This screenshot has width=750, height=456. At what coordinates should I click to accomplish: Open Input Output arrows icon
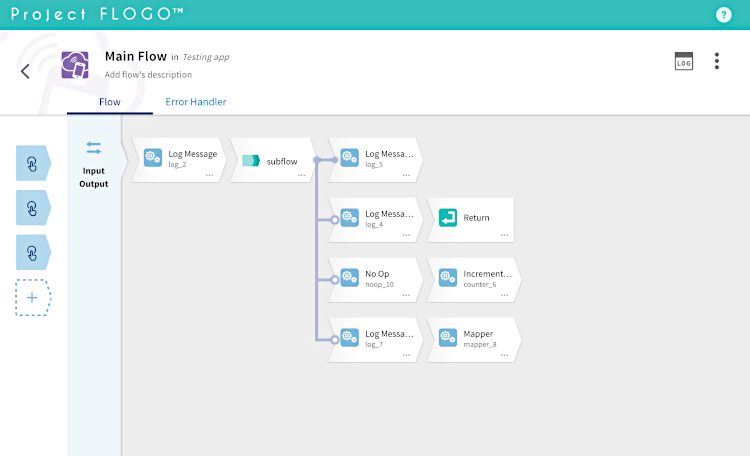(x=94, y=148)
